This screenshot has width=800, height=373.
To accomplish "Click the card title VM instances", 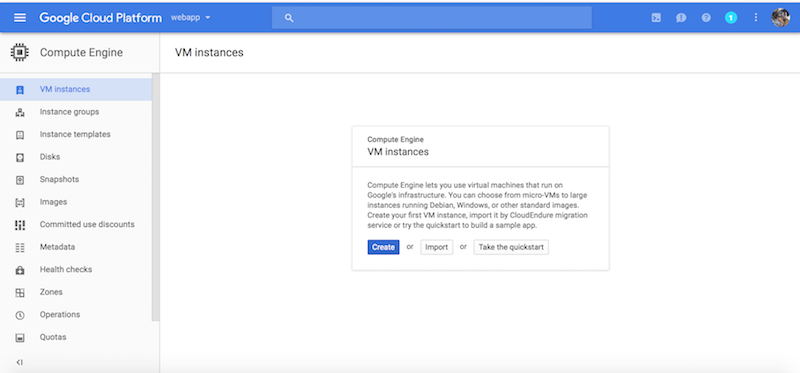I will click(398, 152).
